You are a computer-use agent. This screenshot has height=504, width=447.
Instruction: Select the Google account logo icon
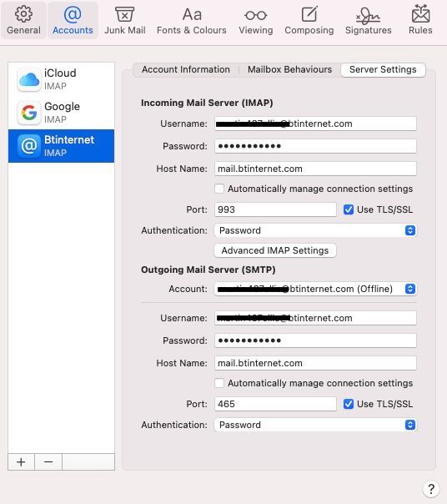coord(29,113)
